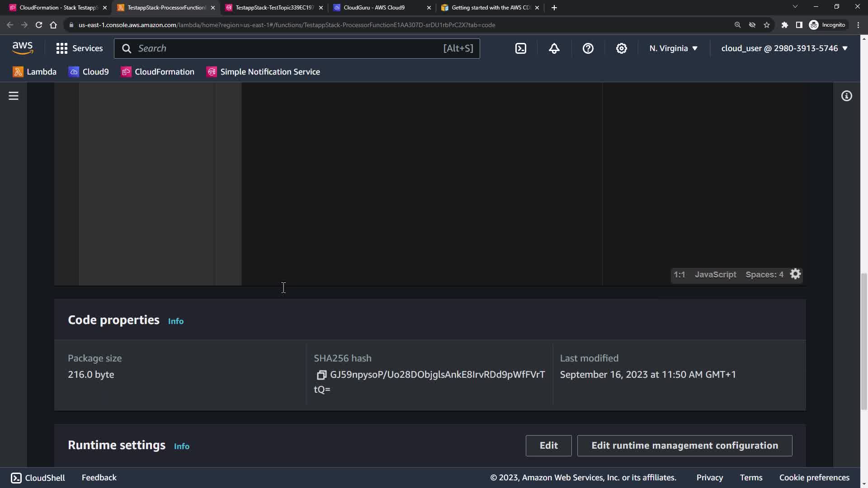Open console settings gear in navbar
This screenshot has width=868, height=488.
[622, 48]
